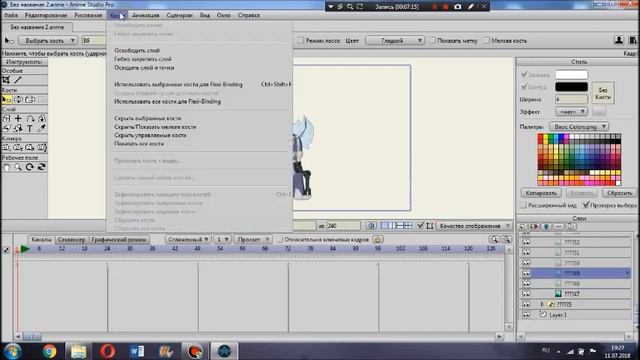Viewport: 640px width, 360px height.
Task: Open the Качество отображения dropdown
Action: [x=474, y=226]
